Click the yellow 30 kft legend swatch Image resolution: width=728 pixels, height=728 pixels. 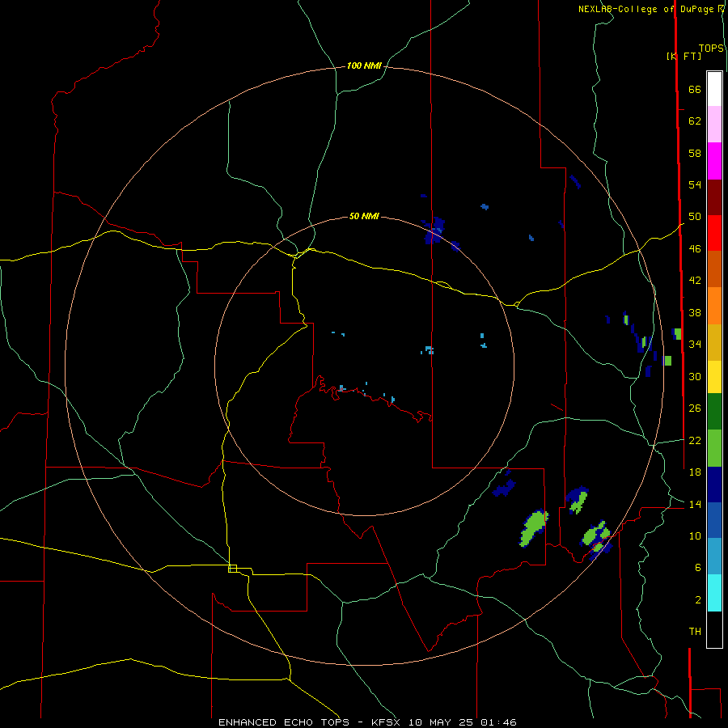point(714,376)
